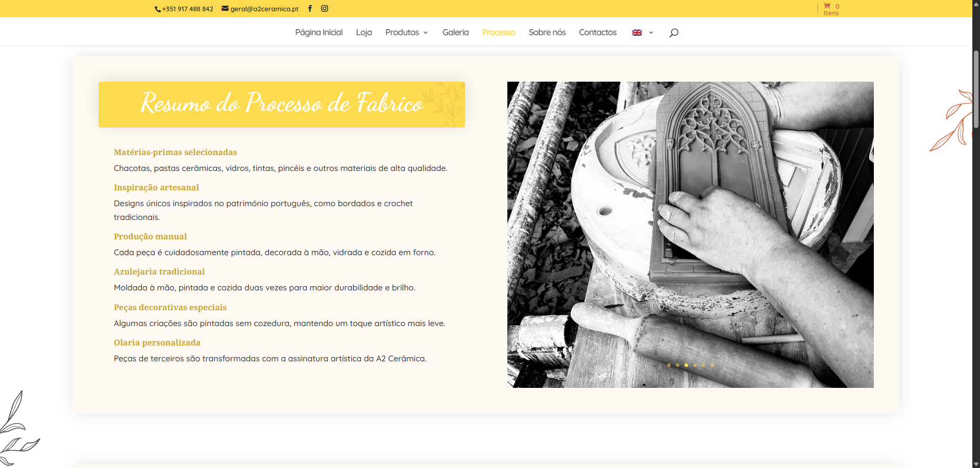The image size is (980, 468).
Task: Click the phone icon beside +351 917 488 842
Action: (x=158, y=9)
